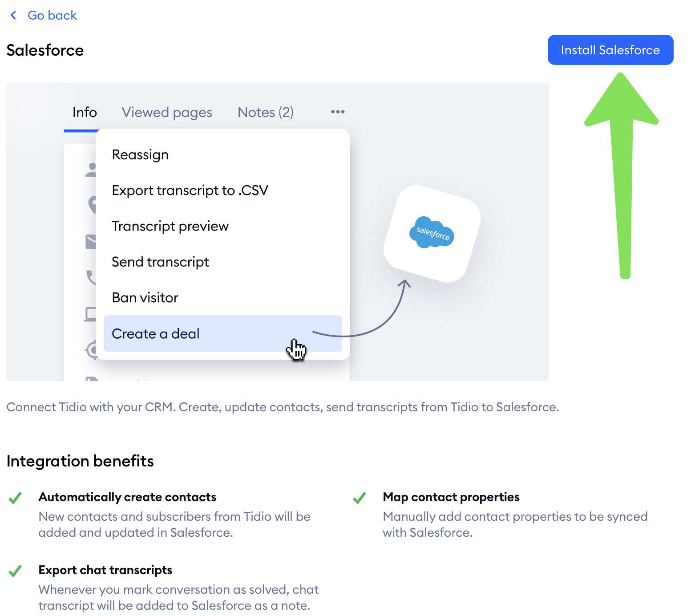Image resolution: width=695 pixels, height=616 pixels.
Task: Click the Export chat transcripts title
Action: pos(105,570)
